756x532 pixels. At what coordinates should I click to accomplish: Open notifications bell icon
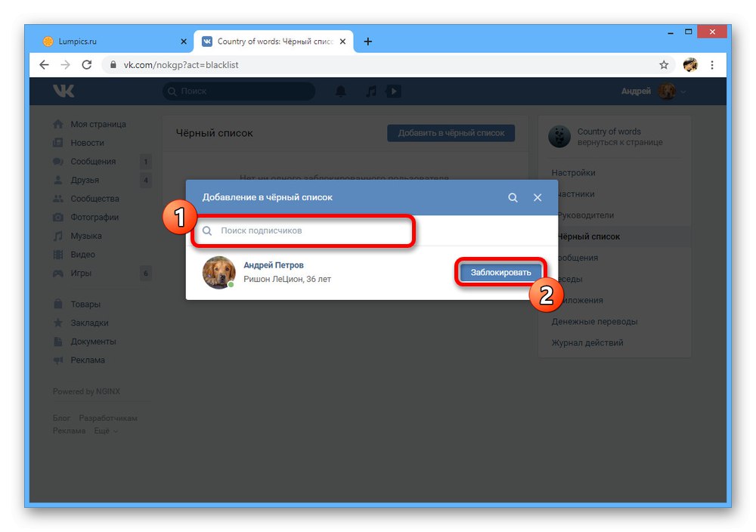pos(340,91)
